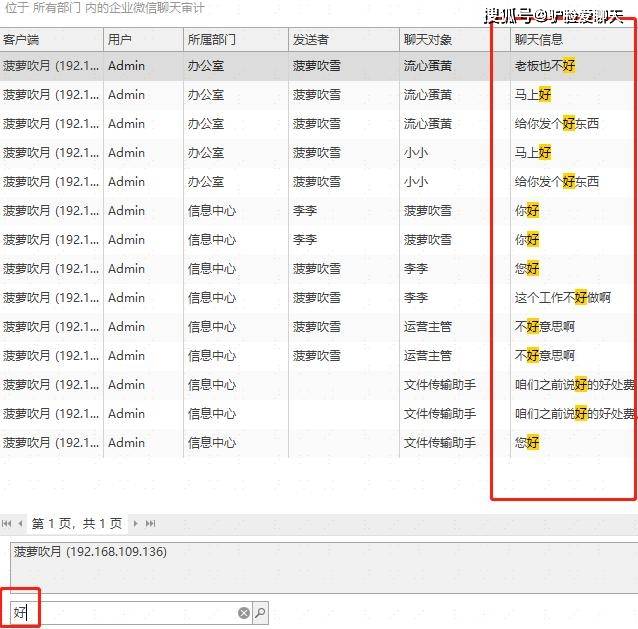Viewport: 638px width, 629px height.
Task: Select the message 老板也不好
Action: [545, 66]
